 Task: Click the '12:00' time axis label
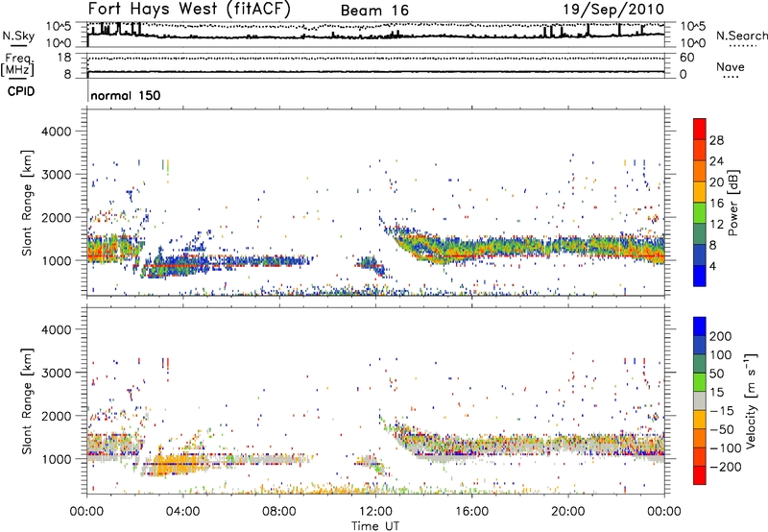375,512
